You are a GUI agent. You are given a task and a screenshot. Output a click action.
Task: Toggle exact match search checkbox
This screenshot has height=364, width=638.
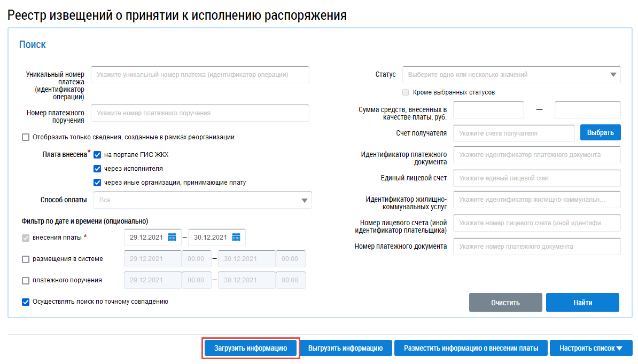pos(26,302)
